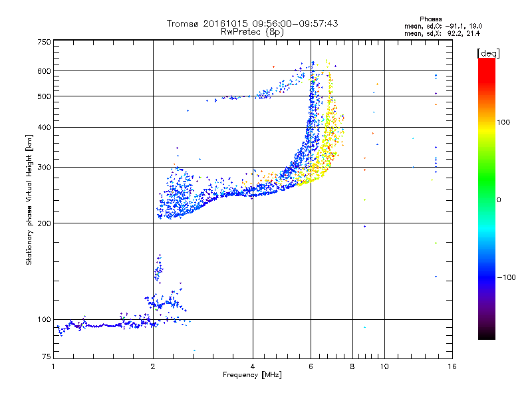Click the 'mean, sd,O: -91.1, 19.0' line
532x399 pixels.
pyautogui.click(x=443, y=26)
